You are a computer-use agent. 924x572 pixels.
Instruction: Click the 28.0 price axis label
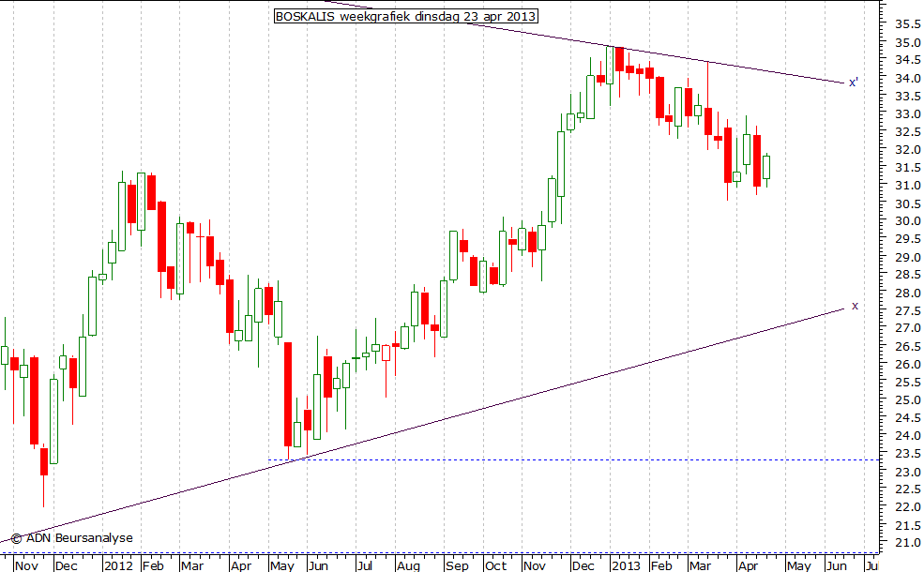click(907, 293)
